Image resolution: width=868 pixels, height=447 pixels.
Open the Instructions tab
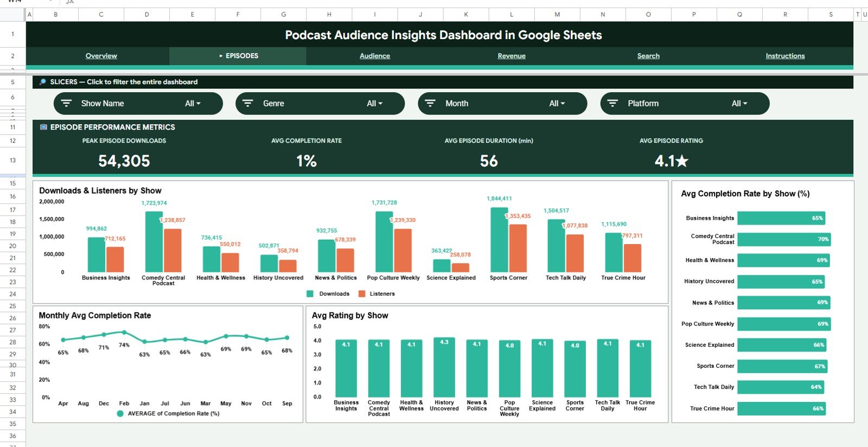click(x=785, y=56)
